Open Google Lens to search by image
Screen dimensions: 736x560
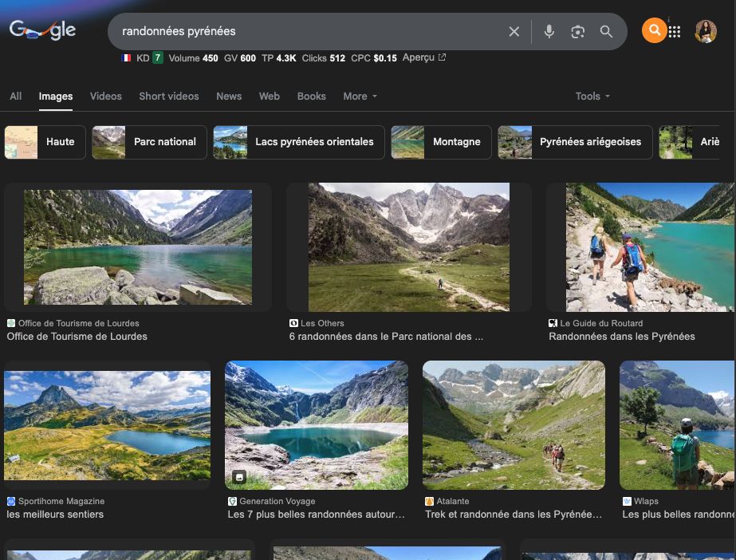(577, 32)
